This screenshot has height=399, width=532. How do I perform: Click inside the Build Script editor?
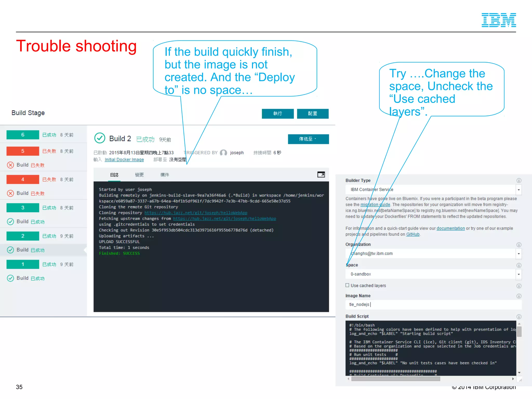(x=431, y=348)
